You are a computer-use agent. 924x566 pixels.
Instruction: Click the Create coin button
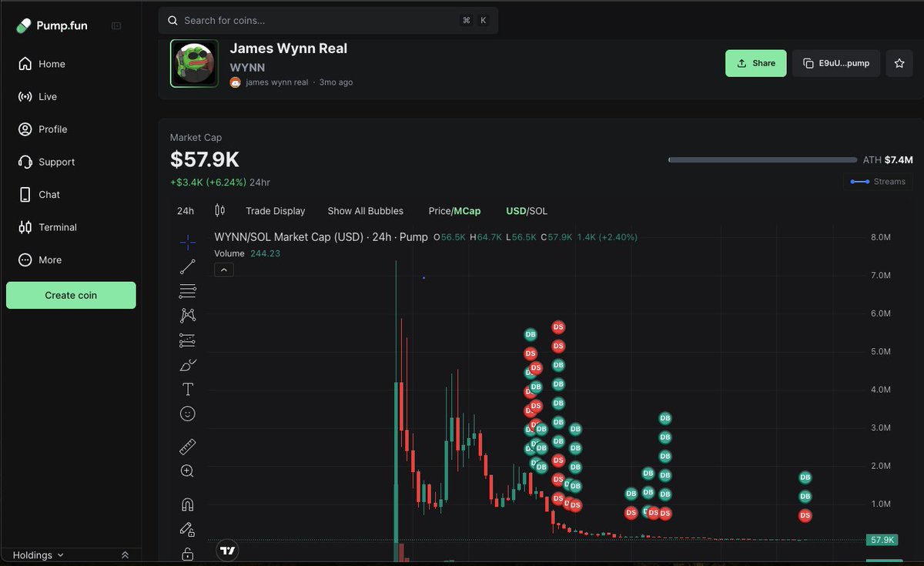coord(71,295)
